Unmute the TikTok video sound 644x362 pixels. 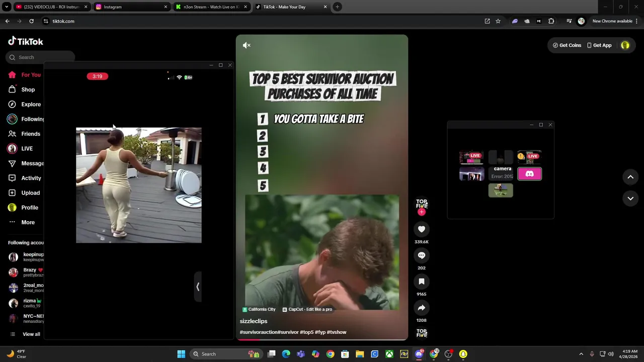pos(247,45)
